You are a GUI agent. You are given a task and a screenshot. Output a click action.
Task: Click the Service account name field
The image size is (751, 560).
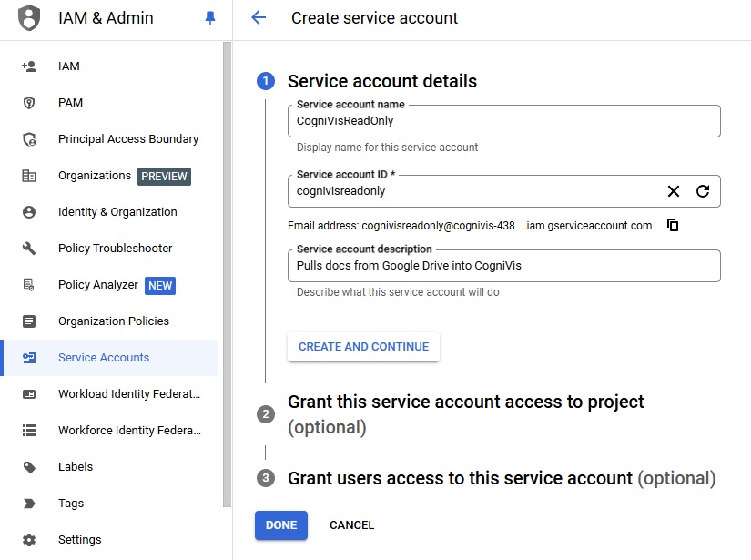503,120
